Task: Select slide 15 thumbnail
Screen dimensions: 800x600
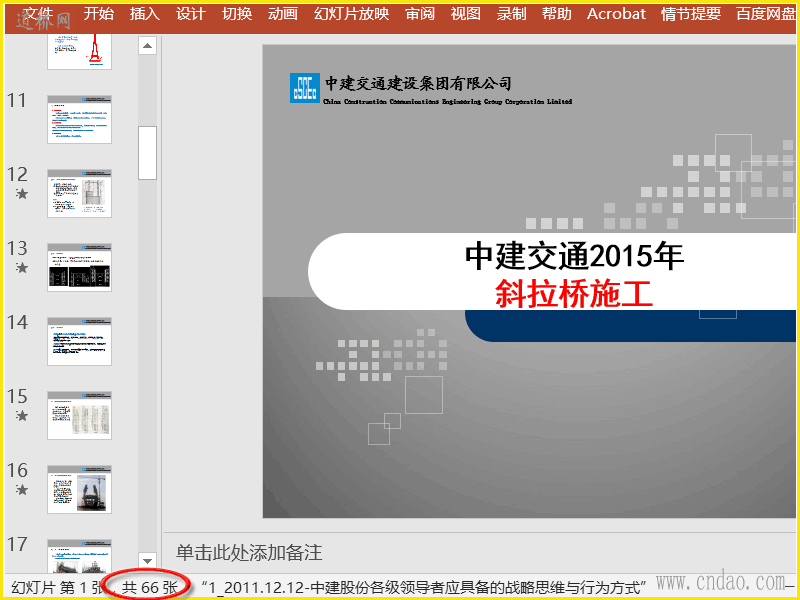Action: point(80,415)
